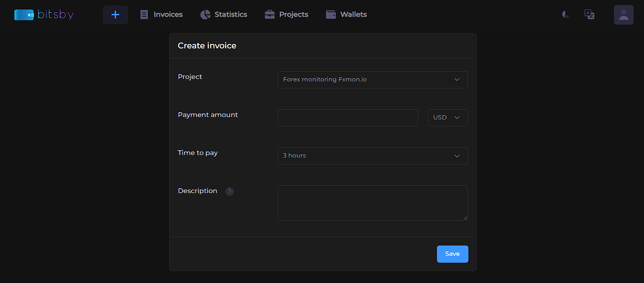This screenshot has height=283, width=644.
Task: Click the Payment amount input field
Action: click(x=348, y=118)
